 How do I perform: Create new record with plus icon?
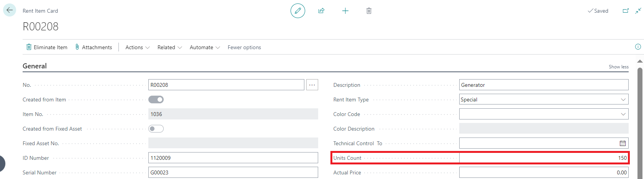click(345, 11)
